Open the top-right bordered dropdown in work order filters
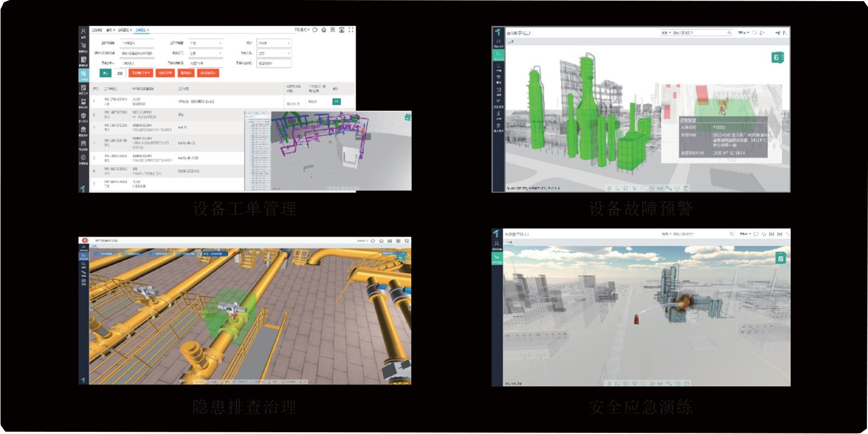 pos(273,43)
